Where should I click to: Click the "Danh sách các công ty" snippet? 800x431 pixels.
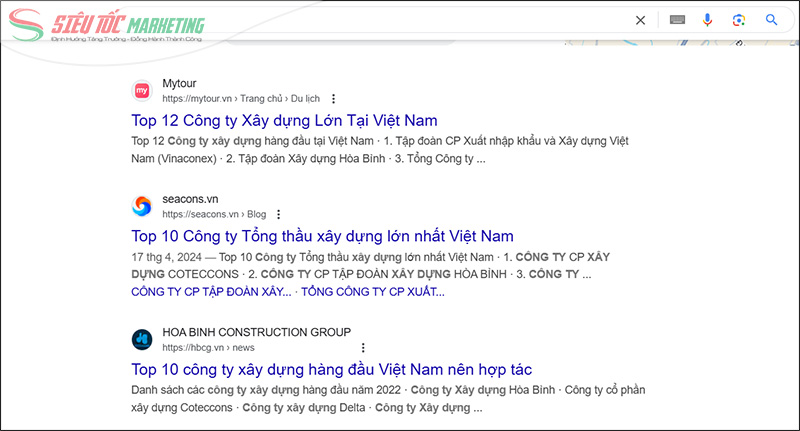pos(388,399)
